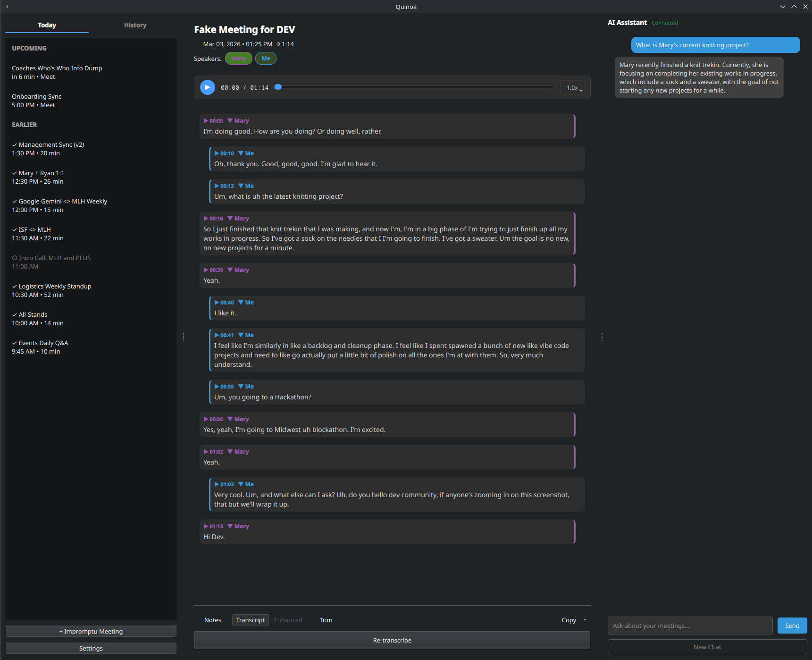Open Management Sync (v2) meeting

pyautogui.click(x=91, y=149)
